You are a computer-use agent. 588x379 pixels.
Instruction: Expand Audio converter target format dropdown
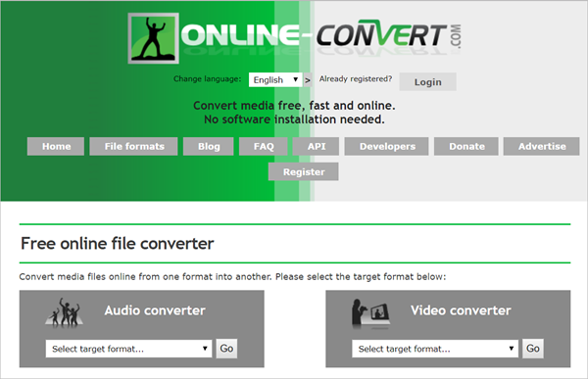tap(129, 349)
